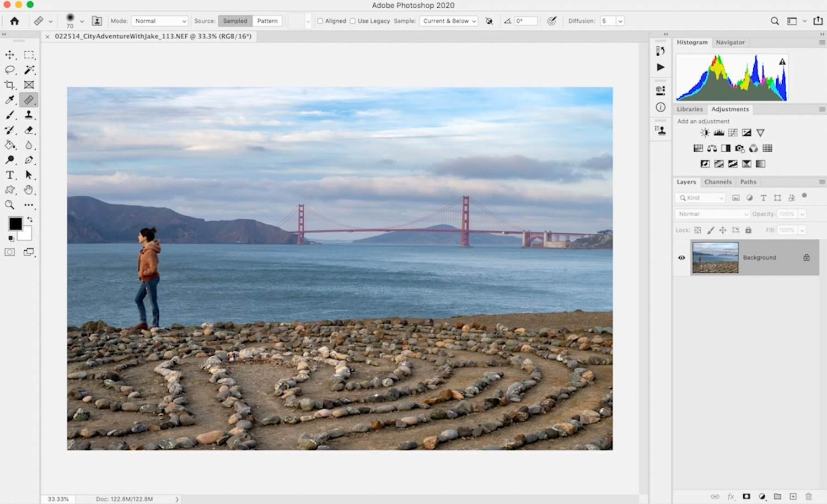Toggle layer filtering switch on
The height and width of the screenshot is (504, 827).
click(x=804, y=196)
